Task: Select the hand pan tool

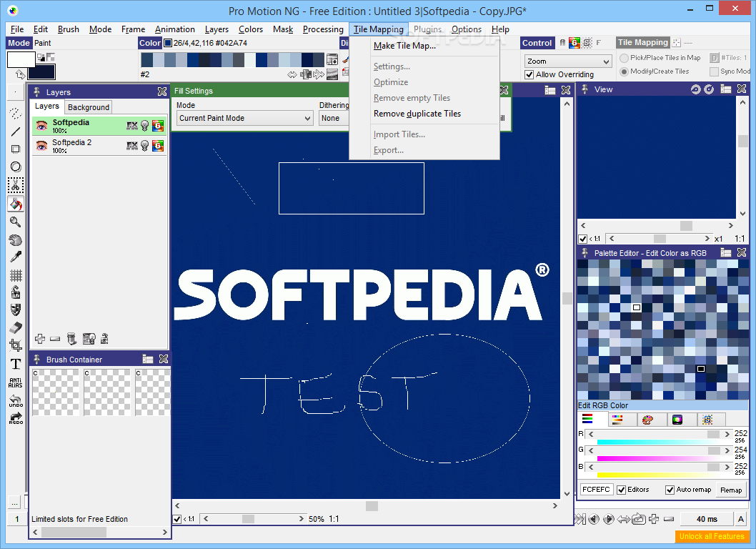Action: pos(16,239)
